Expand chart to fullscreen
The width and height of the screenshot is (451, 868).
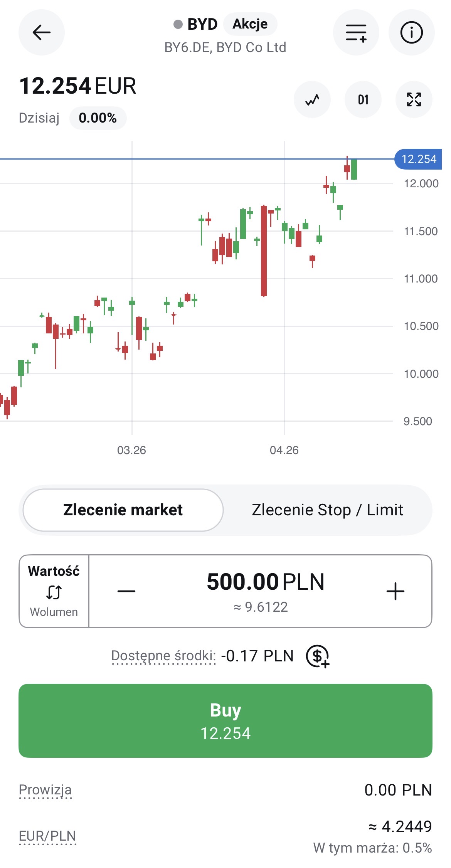pyautogui.click(x=414, y=99)
